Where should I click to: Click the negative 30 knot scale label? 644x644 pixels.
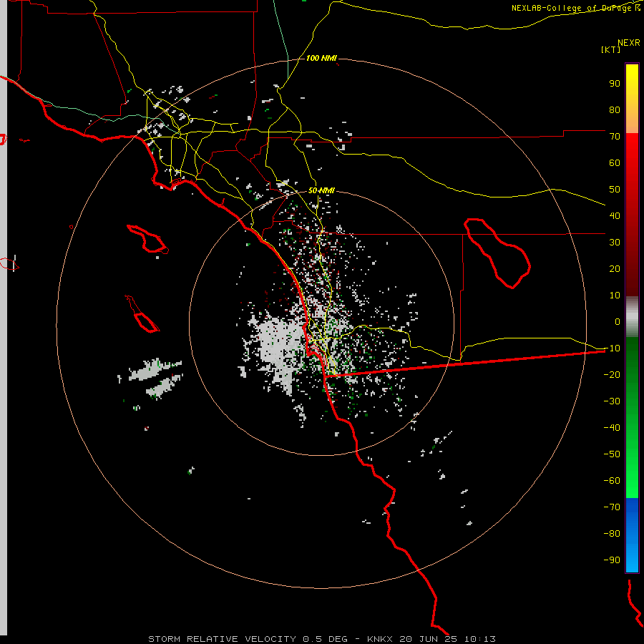tap(612, 401)
